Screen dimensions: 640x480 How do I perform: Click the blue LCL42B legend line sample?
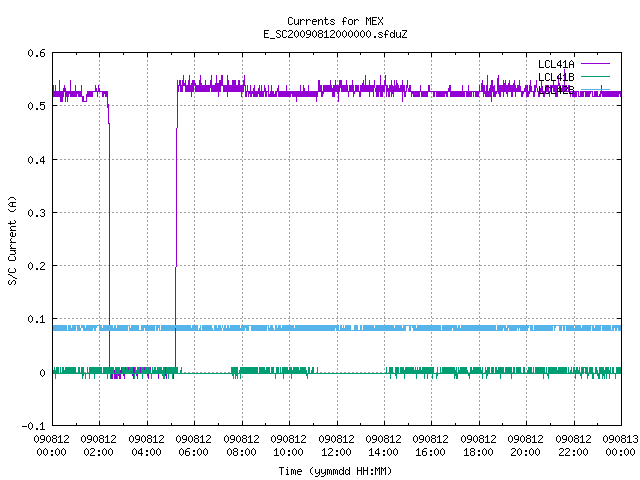coord(595,89)
